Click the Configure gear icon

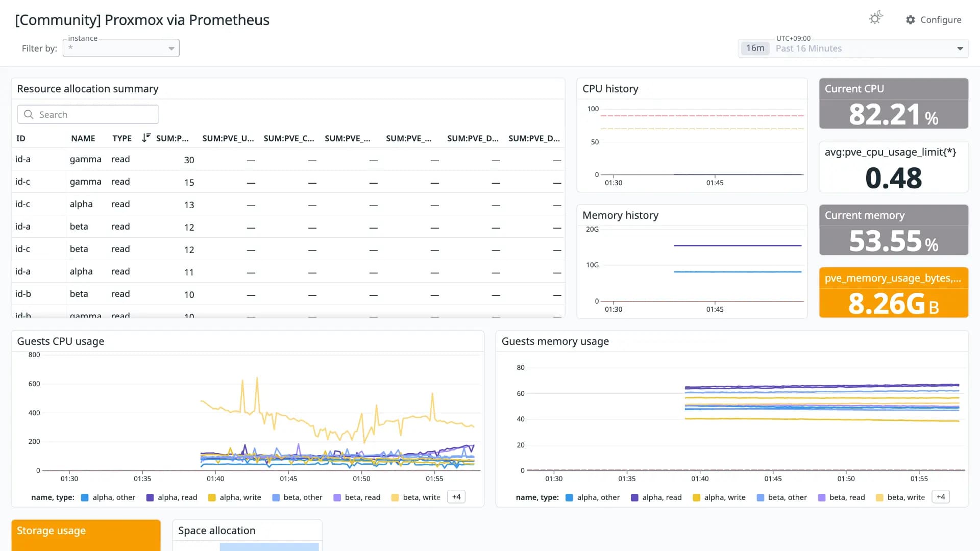(x=910, y=20)
